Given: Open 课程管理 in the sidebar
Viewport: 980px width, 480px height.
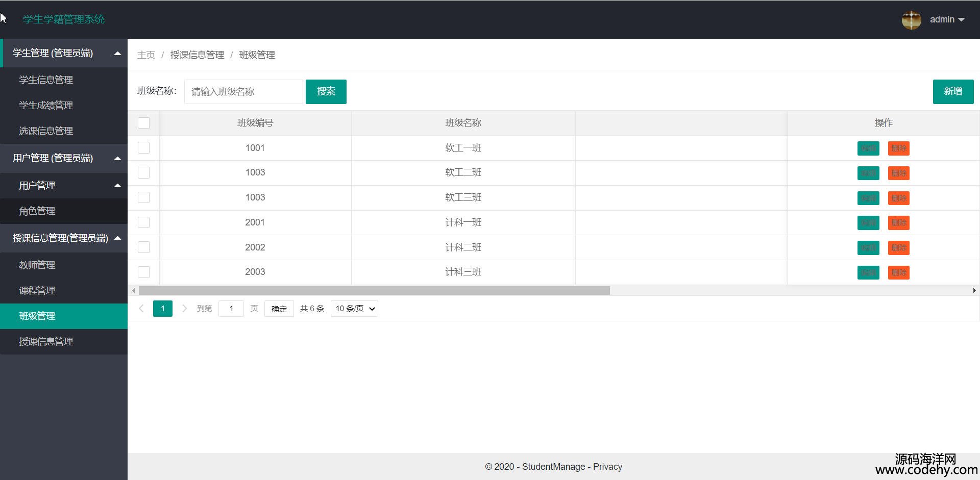Looking at the screenshot, I should point(64,291).
